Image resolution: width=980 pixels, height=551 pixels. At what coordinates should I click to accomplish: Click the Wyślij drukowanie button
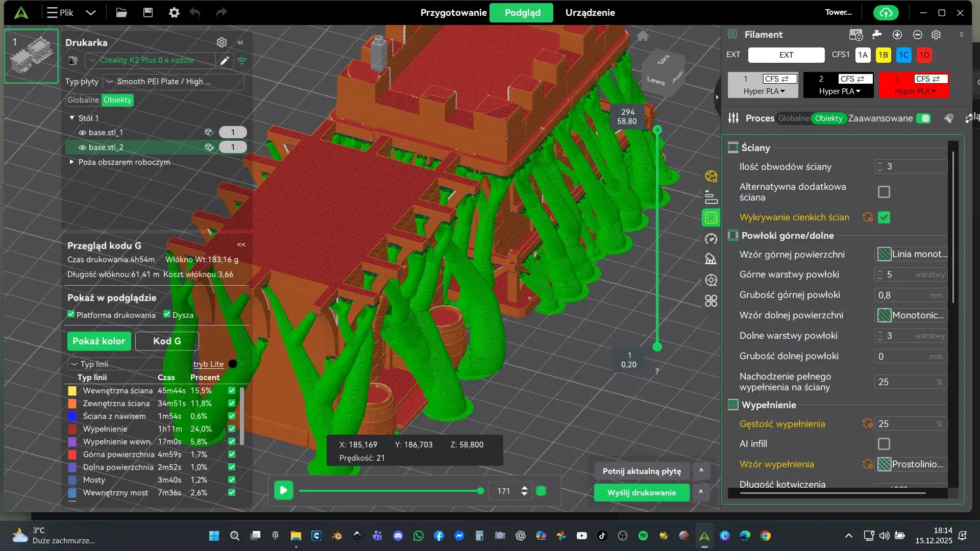click(641, 492)
